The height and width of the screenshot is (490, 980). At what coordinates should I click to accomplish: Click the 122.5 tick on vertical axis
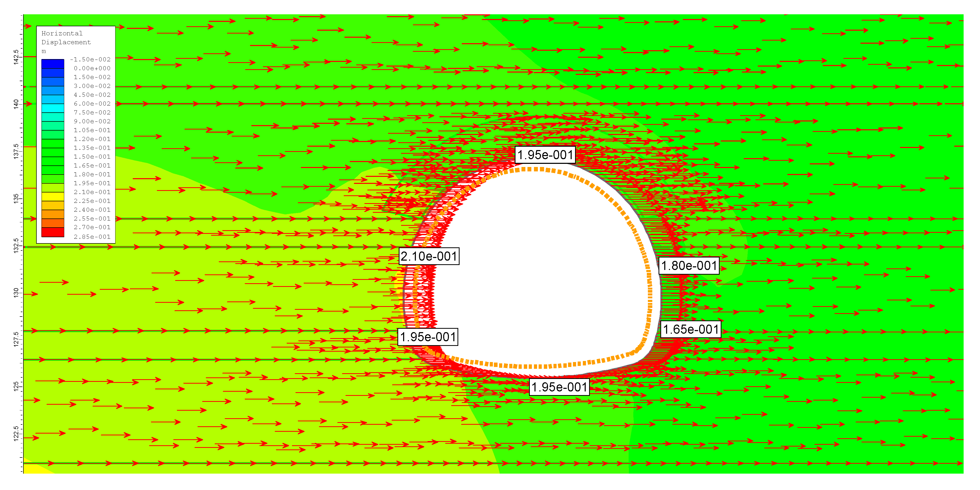coord(16,433)
